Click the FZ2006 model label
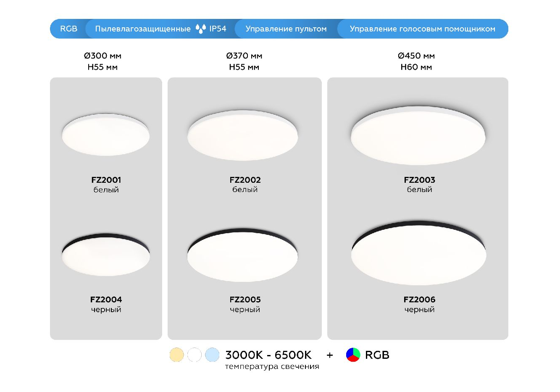The image size is (560, 392). (419, 300)
